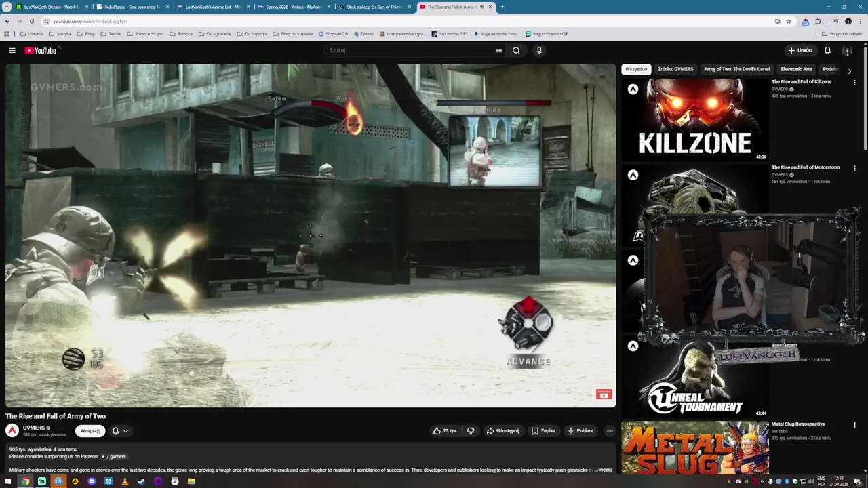This screenshot has width=868, height=488.
Task: Open the on-screen keyboard icon in the search box
Action: click(498, 50)
